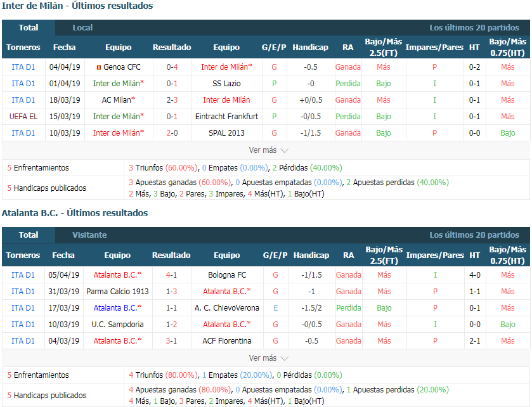
Task: Select Atalanta's '4 Triunfos (80.00%)' summary
Action: [163, 375]
